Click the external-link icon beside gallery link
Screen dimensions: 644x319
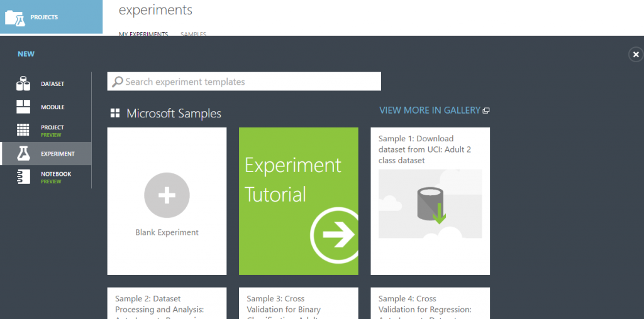point(486,111)
